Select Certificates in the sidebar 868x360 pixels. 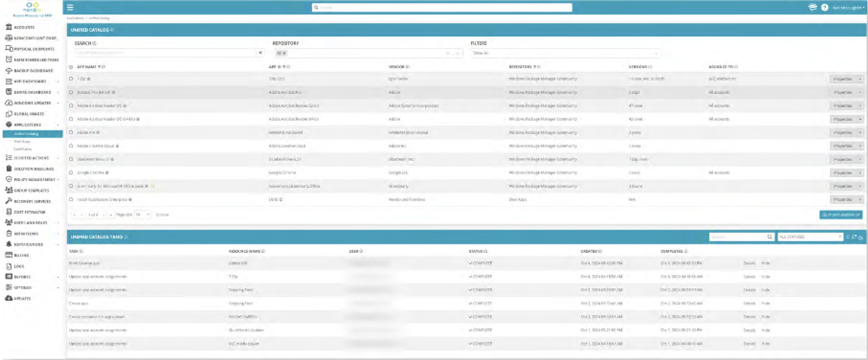click(23, 149)
